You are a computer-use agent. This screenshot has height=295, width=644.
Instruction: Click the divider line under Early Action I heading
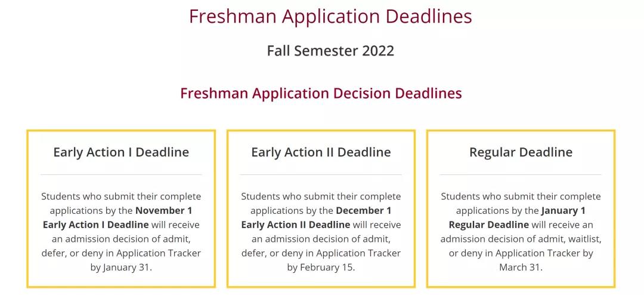click(x=121, y=174)
